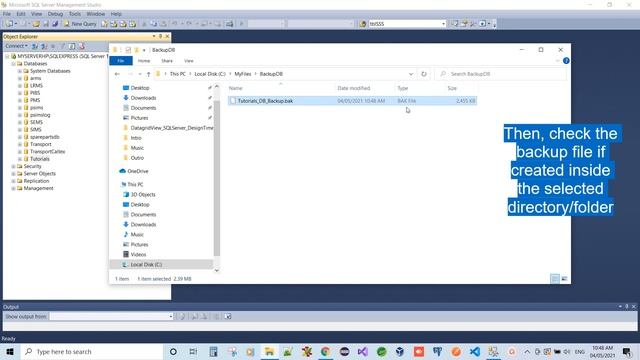Open the DatagridView_SQLServer_DesignTime folder
The width and height of the screenshot is (640, 360).
coord(168,128)
